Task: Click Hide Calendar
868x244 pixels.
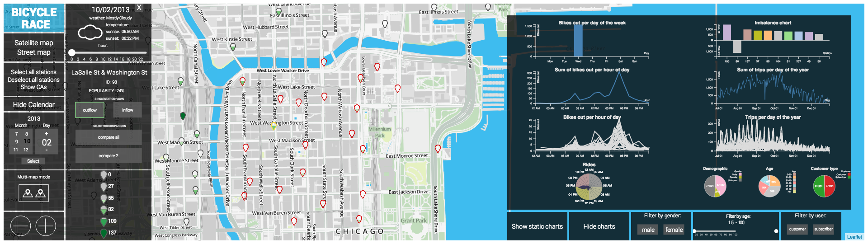Action: [x=33, y=104]
